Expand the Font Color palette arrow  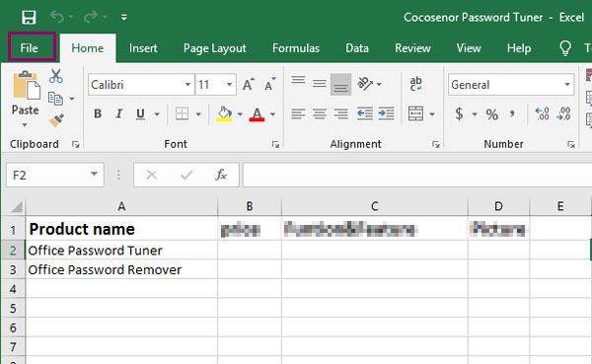[273, 114]
